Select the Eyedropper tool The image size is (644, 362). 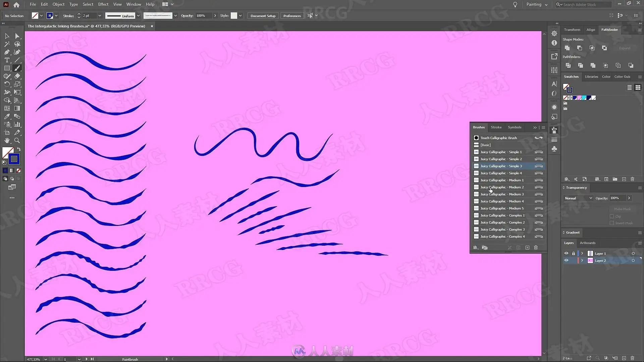tap(7, 116)
